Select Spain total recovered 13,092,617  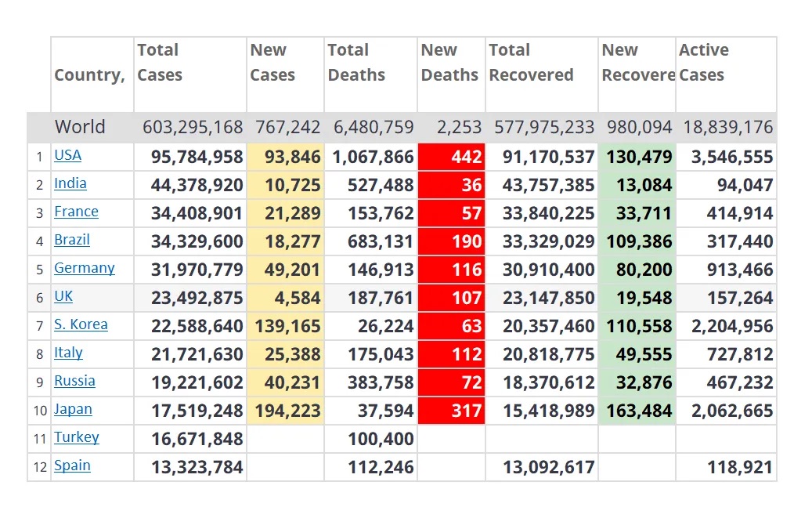(548, 468)
